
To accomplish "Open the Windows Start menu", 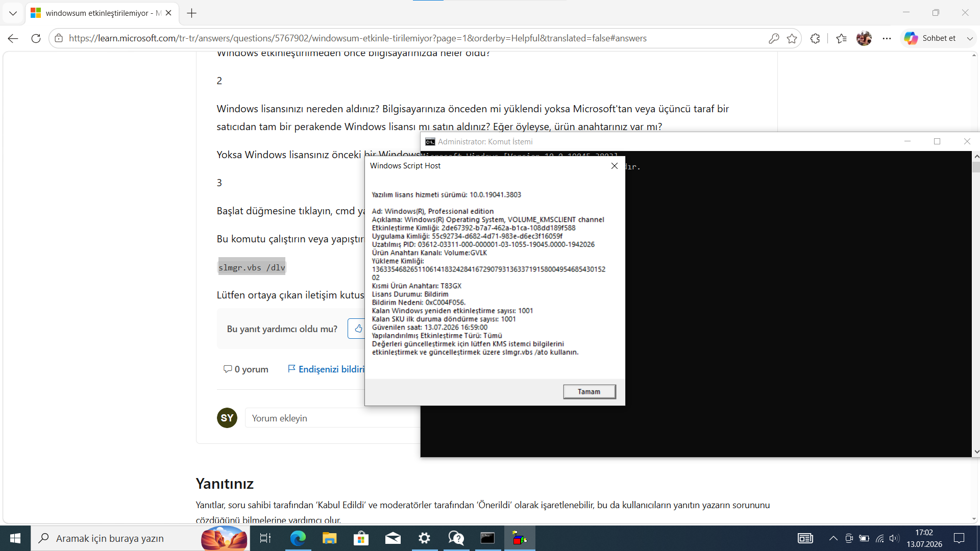I will (x=15, y=538).
